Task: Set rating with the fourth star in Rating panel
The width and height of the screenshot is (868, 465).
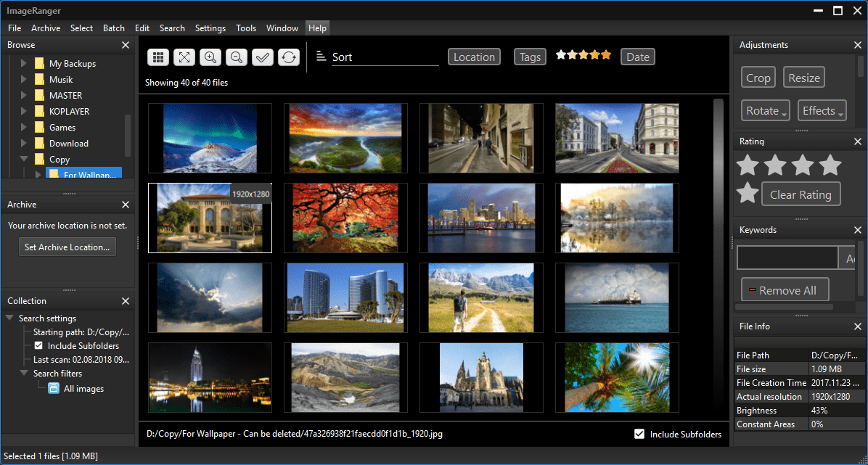Action: point(830,165)
